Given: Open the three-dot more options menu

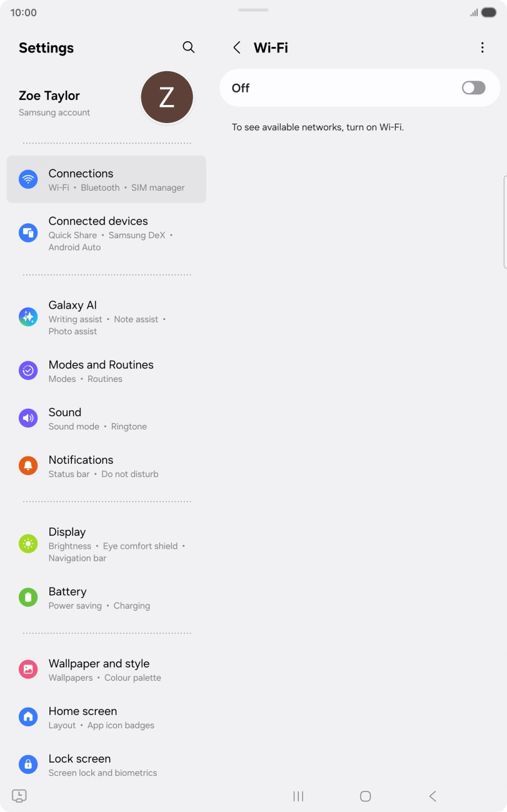Looking at the screenshot, I should (x=482, y=48).
